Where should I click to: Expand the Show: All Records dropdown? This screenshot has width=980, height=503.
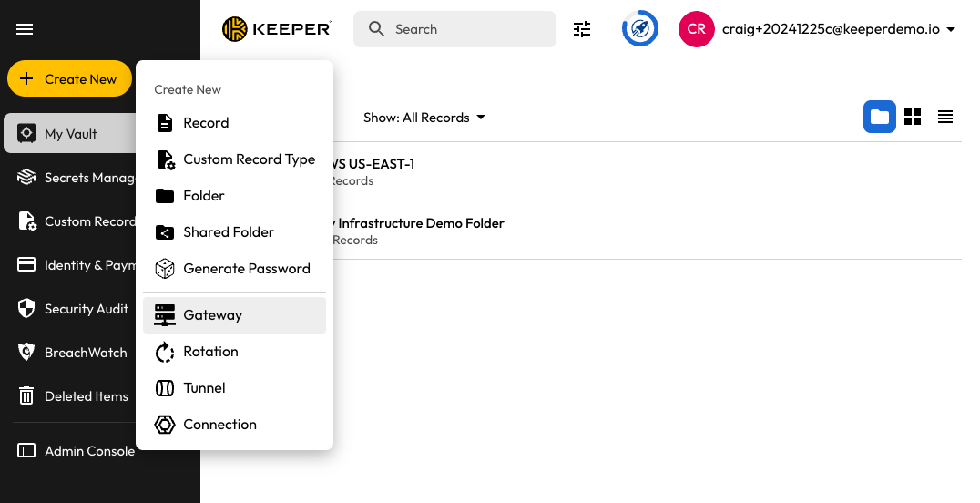tap(424, 118)
